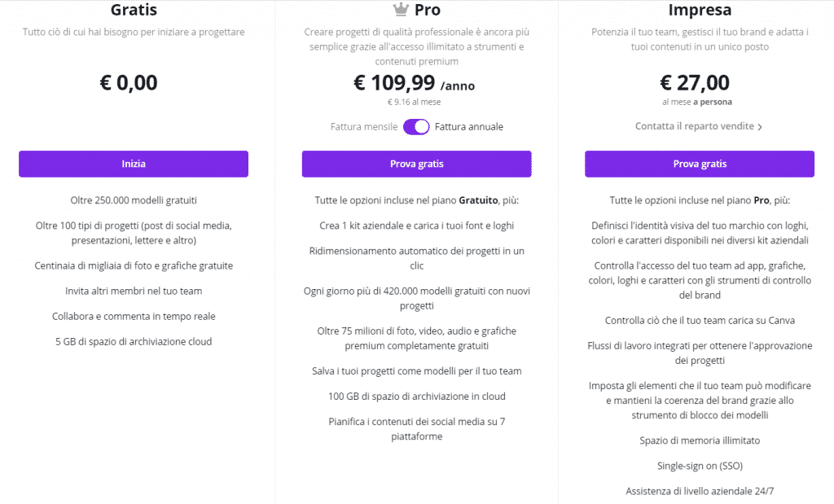The image size is (834, 504).
Task: Click the Oltre 250.000 modelli gratuiti feature
Action: pyautogui.click(x=134, y=200)
